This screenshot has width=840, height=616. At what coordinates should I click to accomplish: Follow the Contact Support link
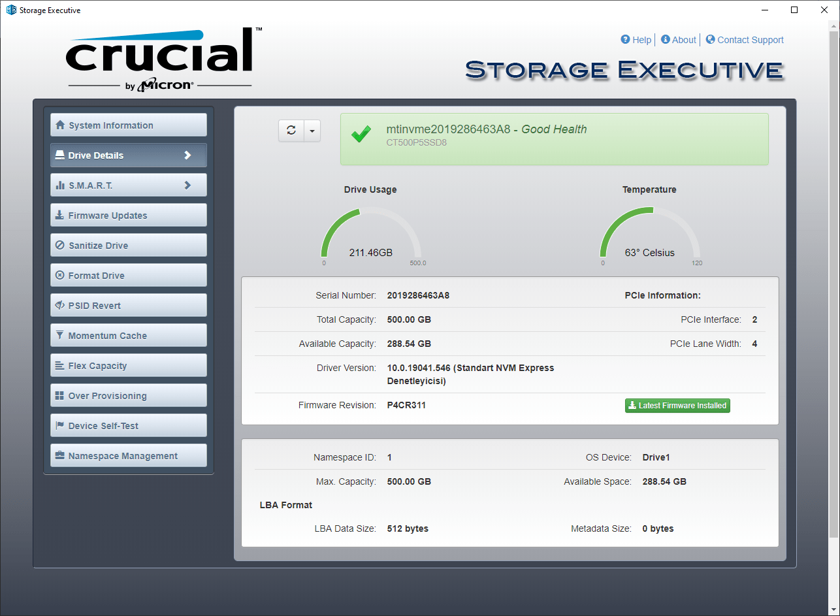(745, 40)
